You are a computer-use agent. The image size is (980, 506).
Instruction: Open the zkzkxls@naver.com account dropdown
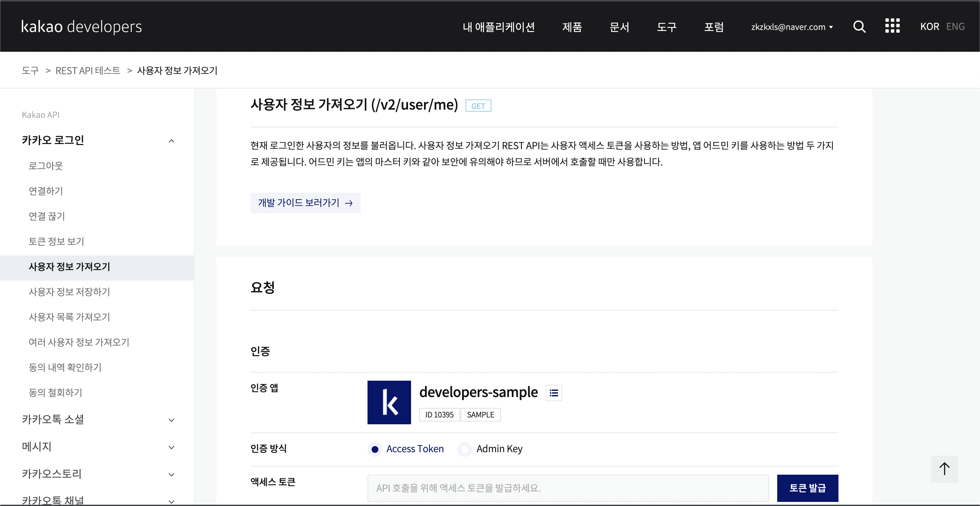click(x=792, y=27)
